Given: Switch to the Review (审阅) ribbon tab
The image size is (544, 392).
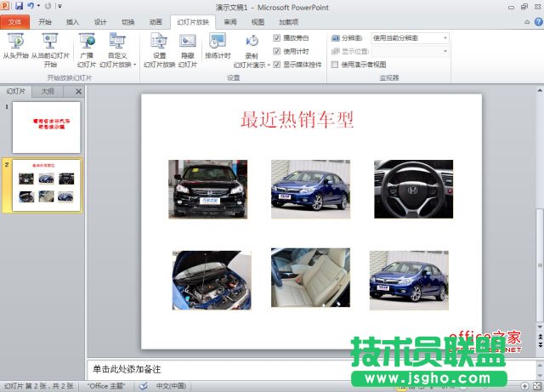Looking at the screenshot, I should (x=230, y=22).
